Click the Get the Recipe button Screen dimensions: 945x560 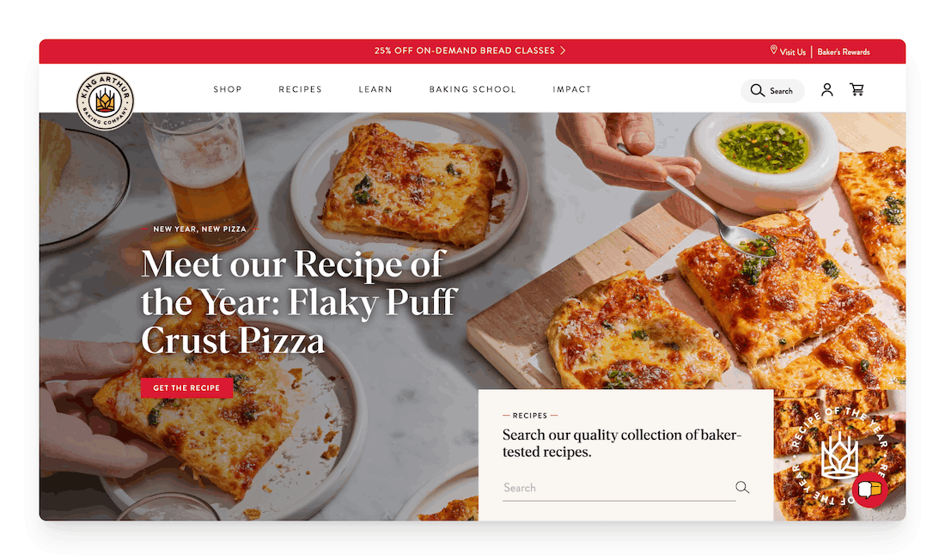pyautogui.click(x=186, y=387)
